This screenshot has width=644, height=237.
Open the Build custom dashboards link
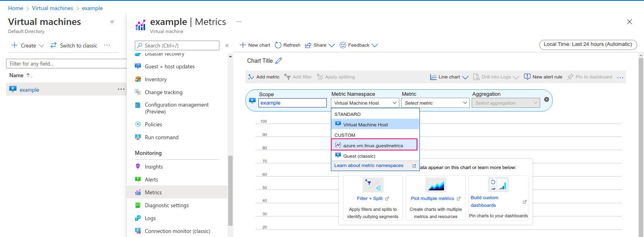[x=485, y=202]
